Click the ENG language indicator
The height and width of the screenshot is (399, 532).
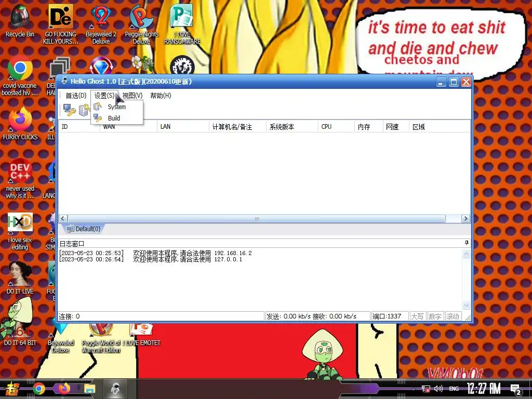click(x=454, y=389)
